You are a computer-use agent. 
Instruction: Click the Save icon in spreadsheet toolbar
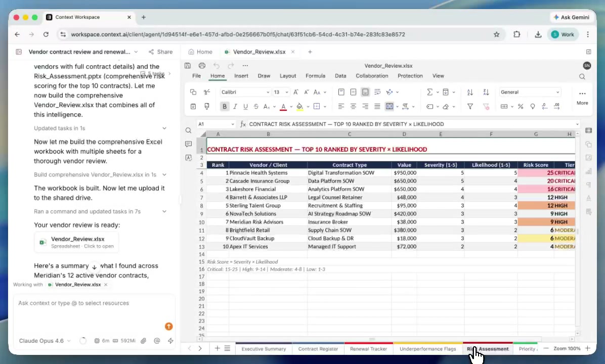tap(188, 66)
